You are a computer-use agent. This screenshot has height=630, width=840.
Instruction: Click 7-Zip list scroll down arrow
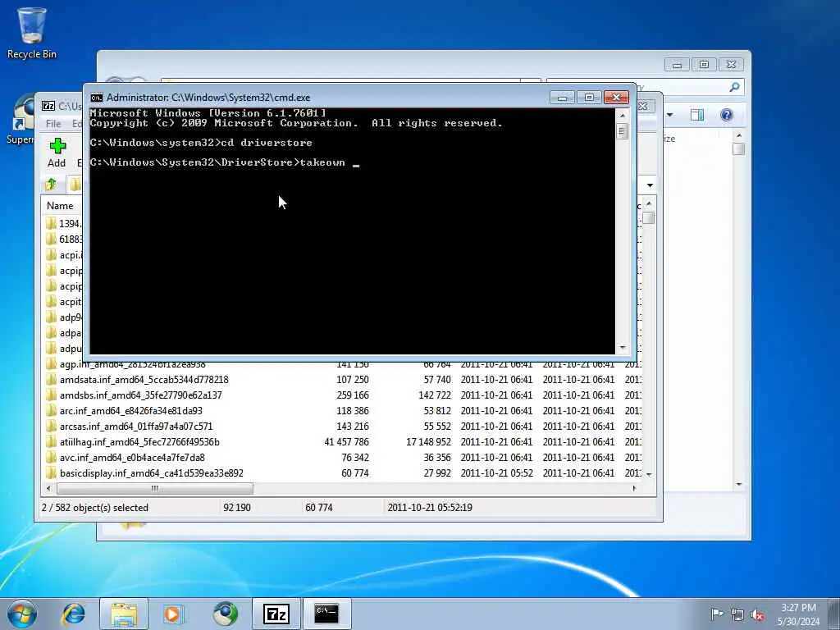(x=649, y=475)
